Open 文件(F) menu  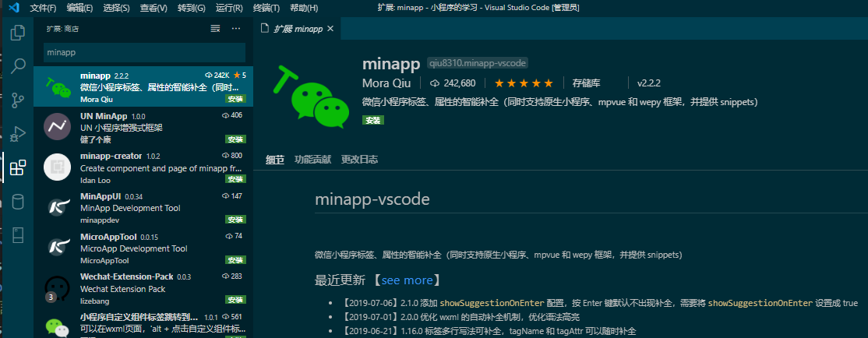43,9
